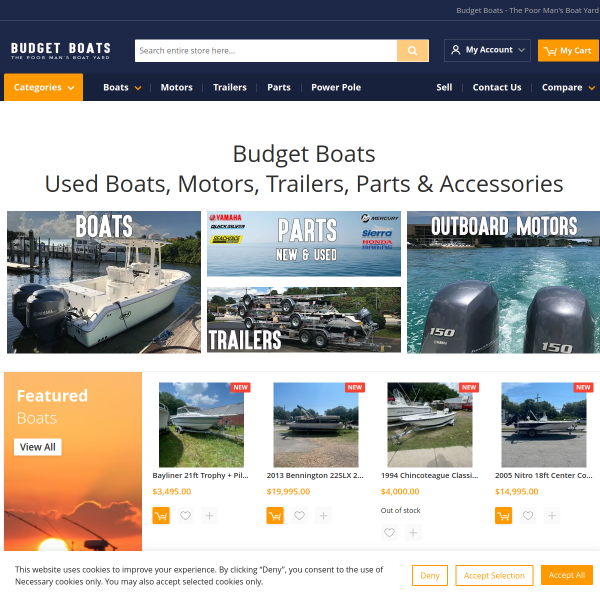Open the Contact Us menu item
This screenshot has width=600, height=600.
[x=497, y=87]
